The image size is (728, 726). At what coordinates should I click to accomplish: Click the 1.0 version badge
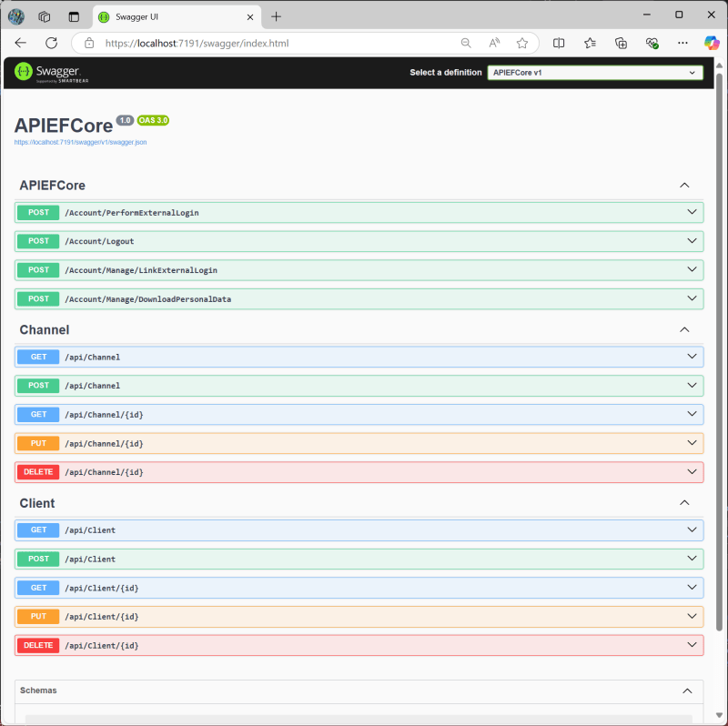[x=125, y=120]
